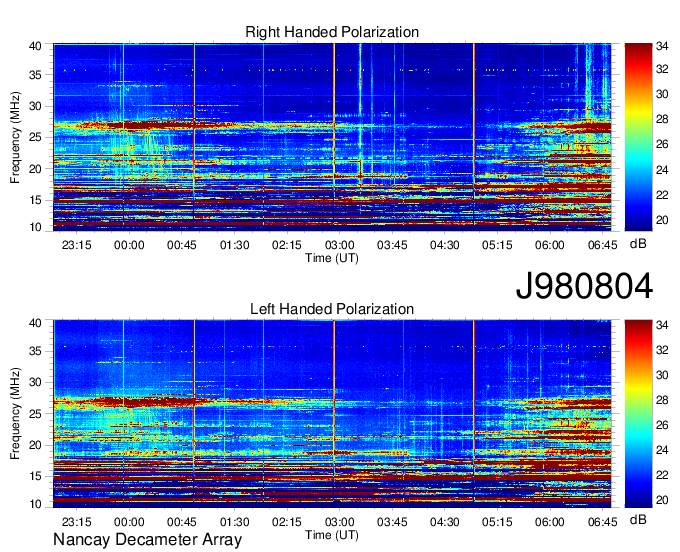Click the "20" frequency tick of Right Handed plot
This screenshot has width=680, height=552.
[36, 169]
